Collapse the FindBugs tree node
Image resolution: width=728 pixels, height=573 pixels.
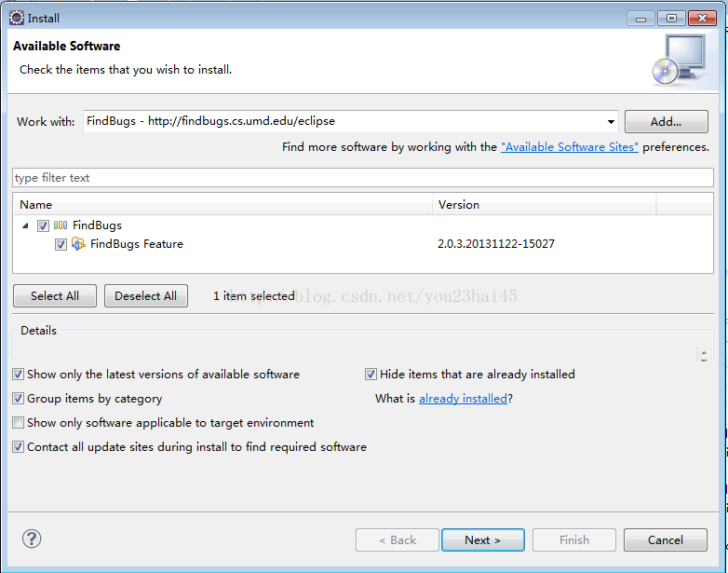[x=25, y=225]
